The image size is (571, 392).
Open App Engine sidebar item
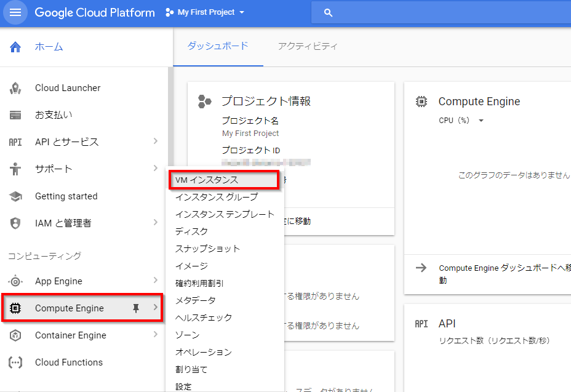58,281
